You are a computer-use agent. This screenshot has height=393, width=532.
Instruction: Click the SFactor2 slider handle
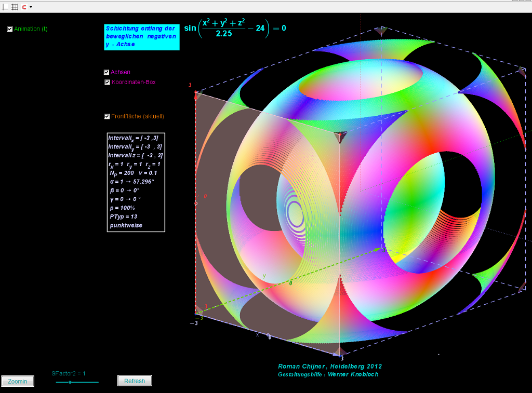click(70, 382)
